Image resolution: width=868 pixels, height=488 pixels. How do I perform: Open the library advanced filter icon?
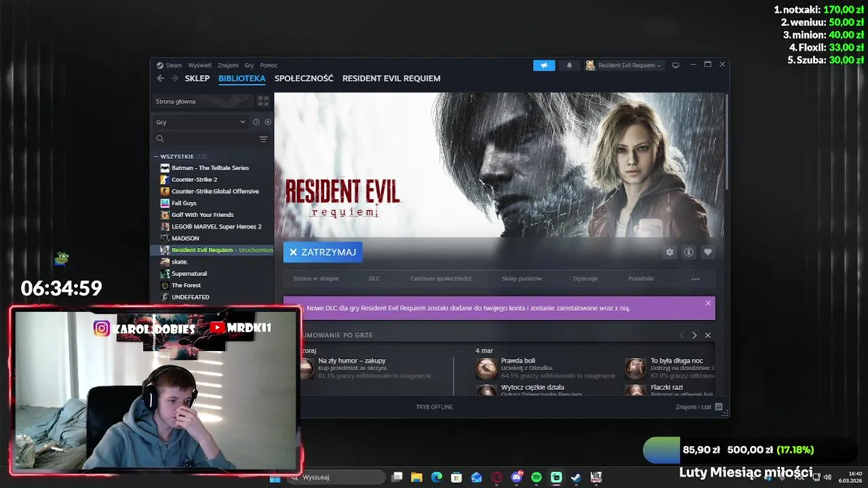coord(264,139)
